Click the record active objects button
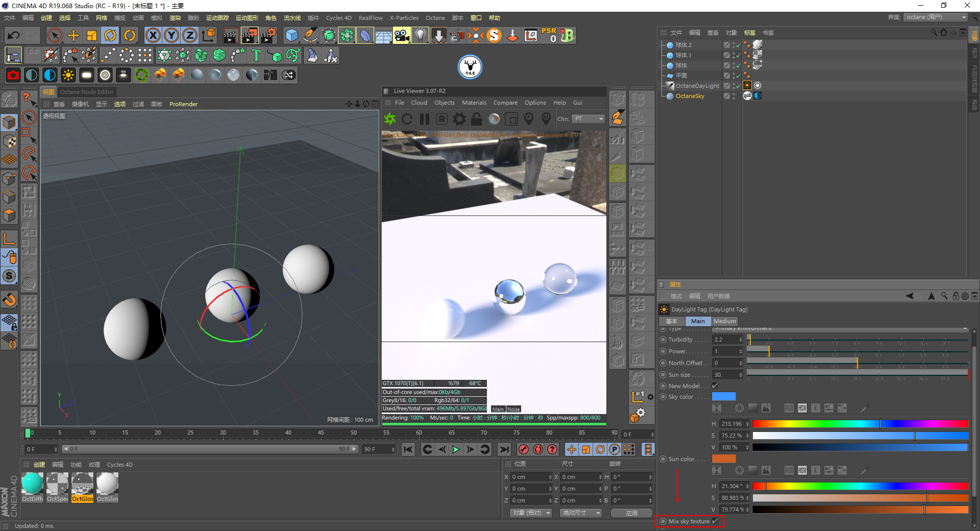 pos(523,449)
